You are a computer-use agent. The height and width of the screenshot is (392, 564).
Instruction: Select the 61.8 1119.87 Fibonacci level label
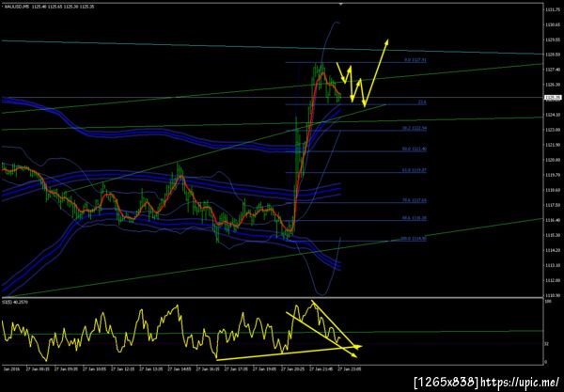pyautogui.click(x=415, y=170)
